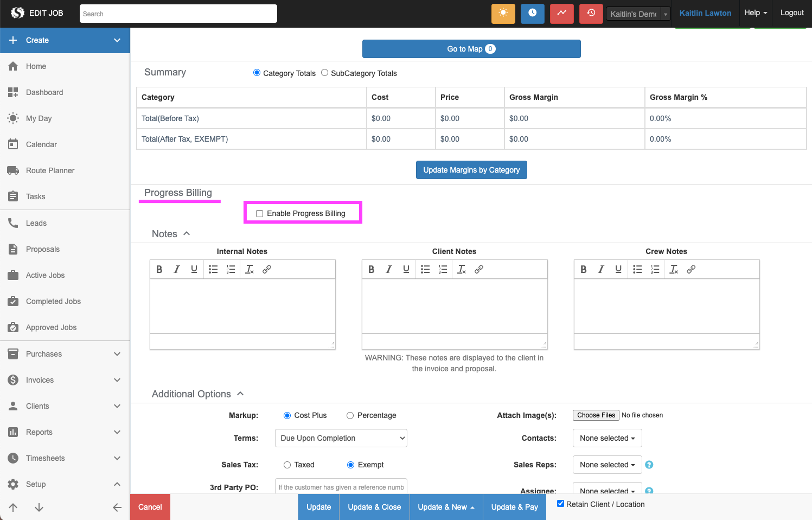Open the blue clock icon in header

(532, 13)
